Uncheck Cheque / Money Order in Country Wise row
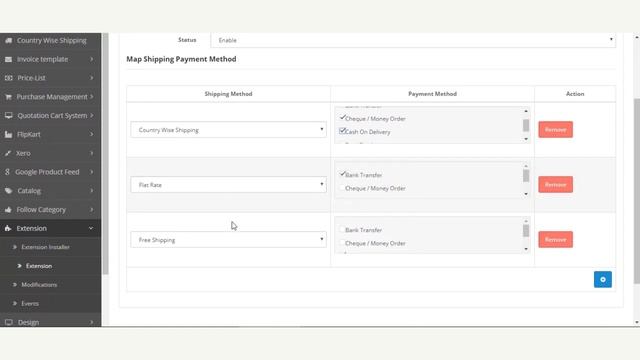The height and width of the screenshot is (360, 640). pyautogui.click(x=342, y=118)
